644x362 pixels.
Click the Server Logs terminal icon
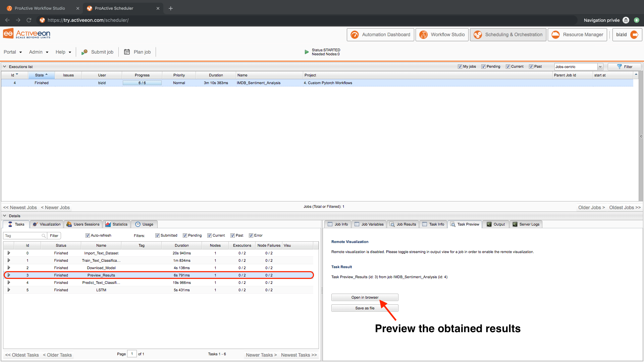[x=515, y=224]
